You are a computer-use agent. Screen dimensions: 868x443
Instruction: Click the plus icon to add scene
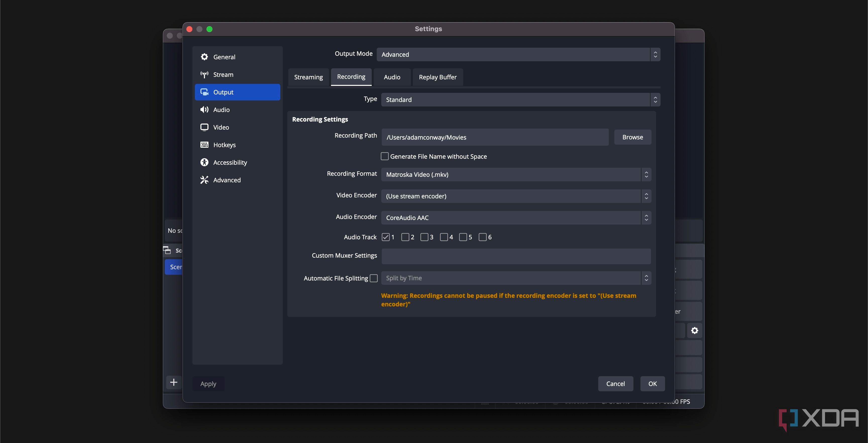(174, 382)
